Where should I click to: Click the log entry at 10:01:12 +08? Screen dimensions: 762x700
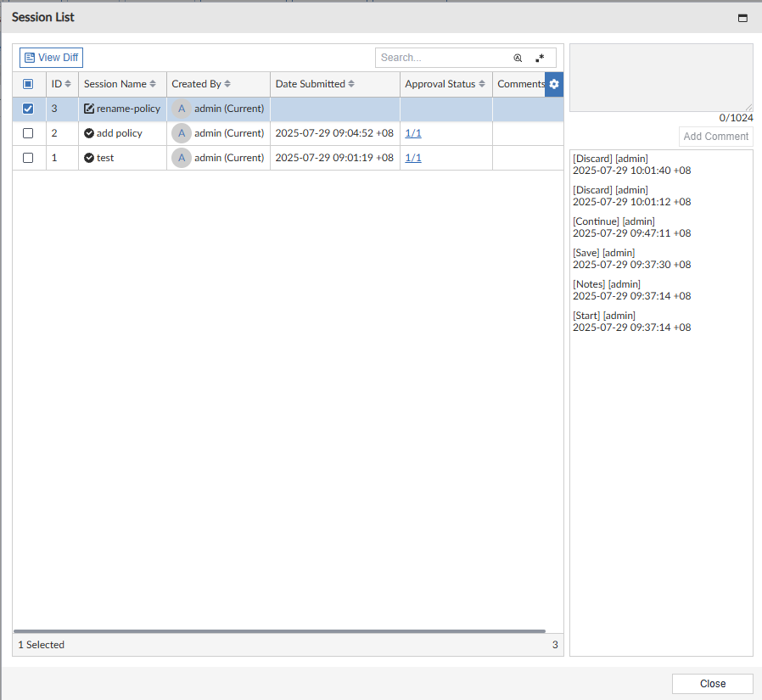click(632, 196)
